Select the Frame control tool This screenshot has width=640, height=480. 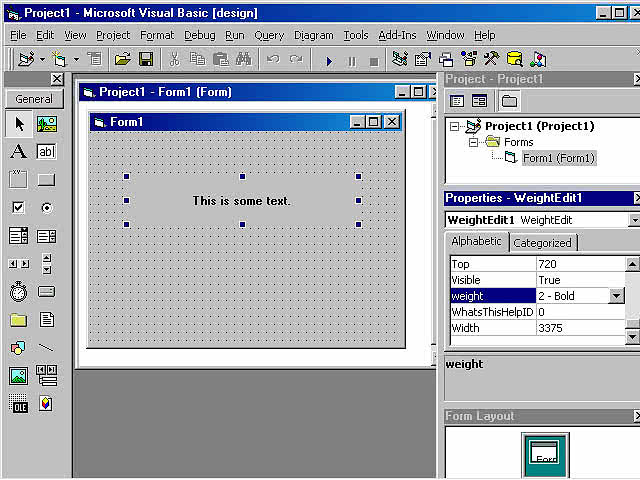click(19, 180)
